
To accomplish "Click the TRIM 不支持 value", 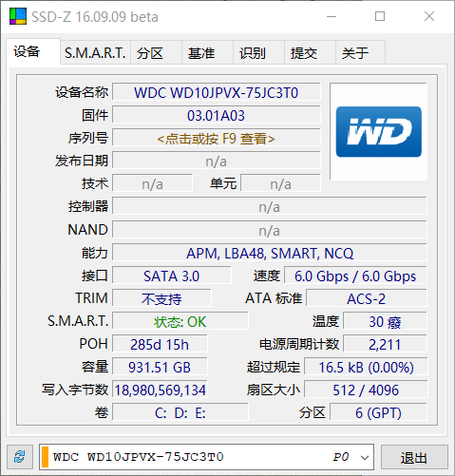I will point(161,298).
